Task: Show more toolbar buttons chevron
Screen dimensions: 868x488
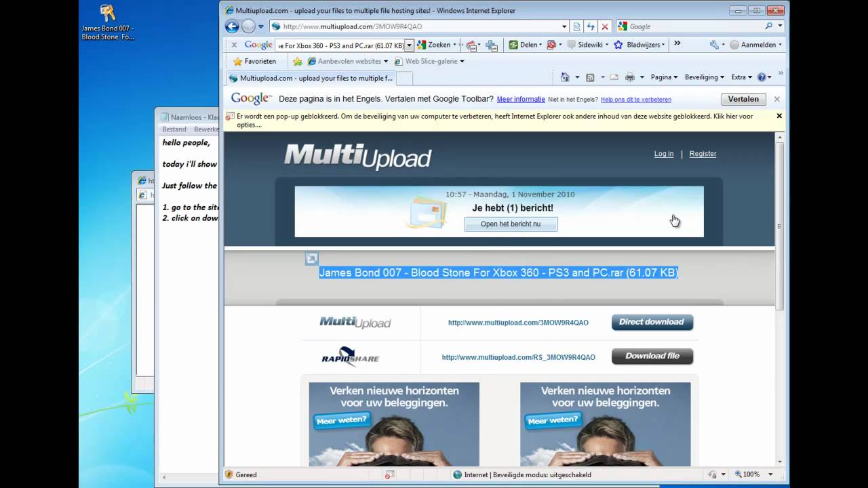Action: coord(677,44)
